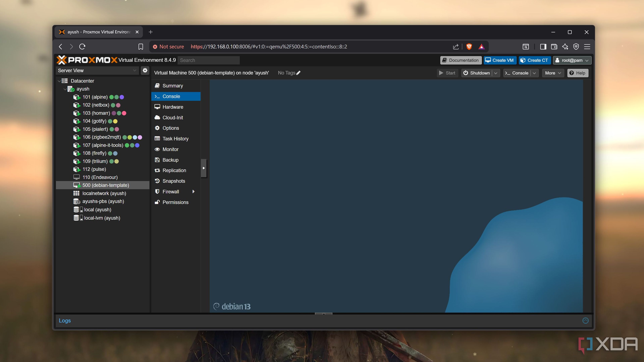
Task: Collapse the side menu with arrow handle
Action: 204,168
